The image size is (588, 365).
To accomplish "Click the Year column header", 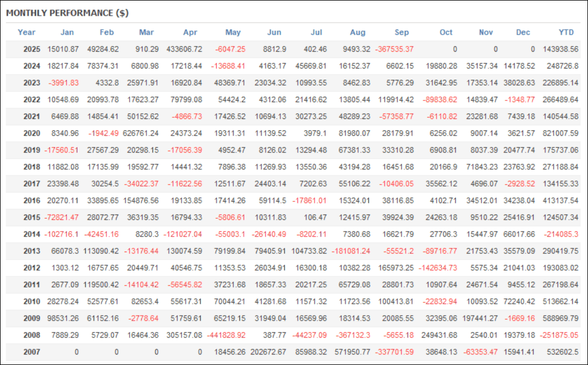I will pyautogui.click(x=26, y=32).
